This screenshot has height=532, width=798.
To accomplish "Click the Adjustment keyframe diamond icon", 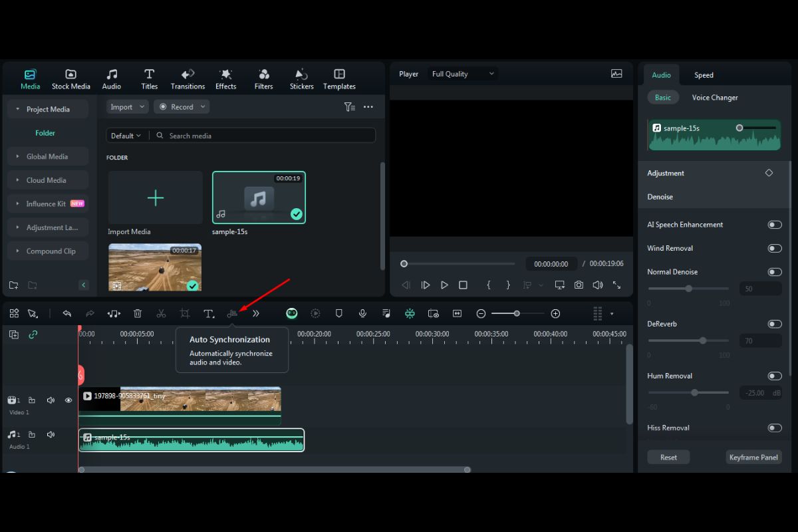I will click(769, 173).
